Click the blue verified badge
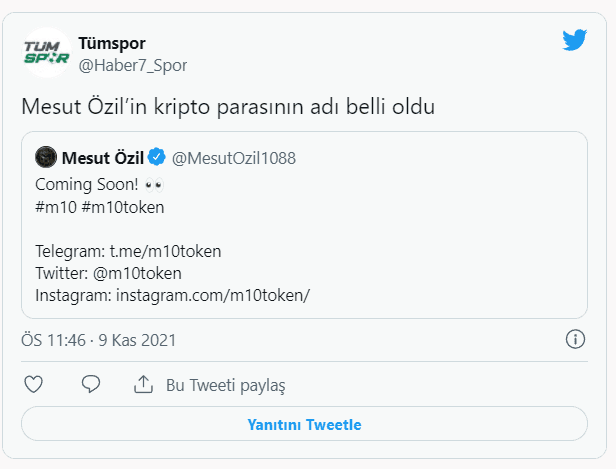616x469 pixels. [157, 157]
